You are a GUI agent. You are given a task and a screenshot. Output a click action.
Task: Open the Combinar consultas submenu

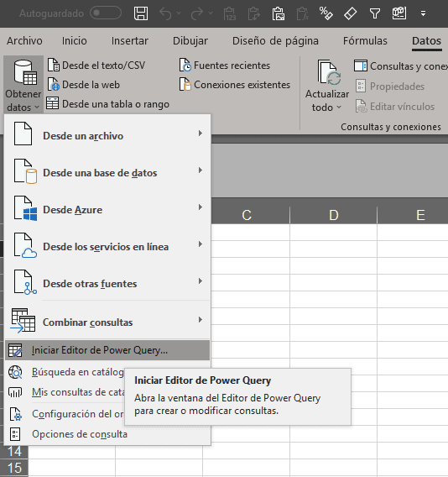(x=107, y=321)
